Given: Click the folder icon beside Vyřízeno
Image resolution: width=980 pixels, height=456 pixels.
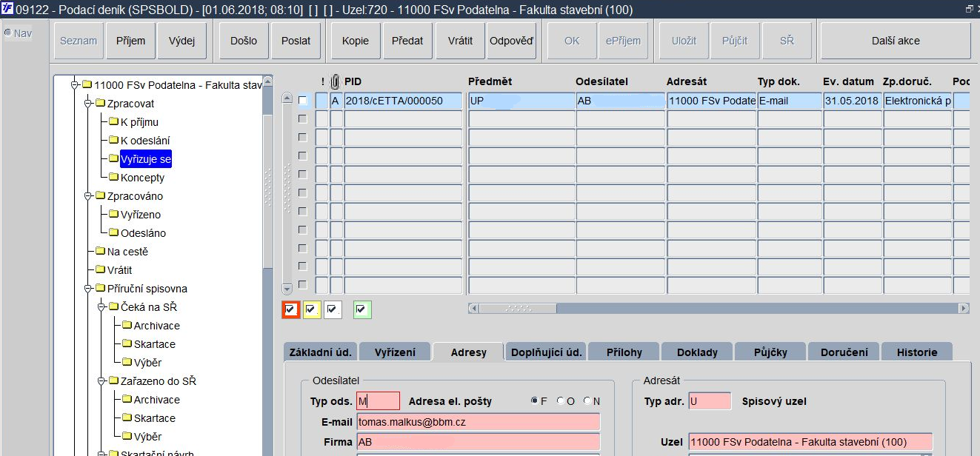Looking at the screenshot, I should tap(113, 214).
